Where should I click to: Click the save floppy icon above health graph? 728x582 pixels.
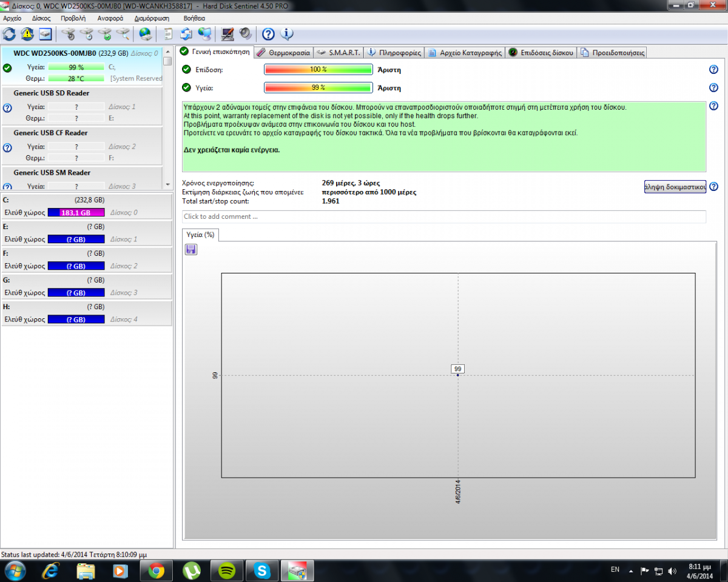(191, 250)
